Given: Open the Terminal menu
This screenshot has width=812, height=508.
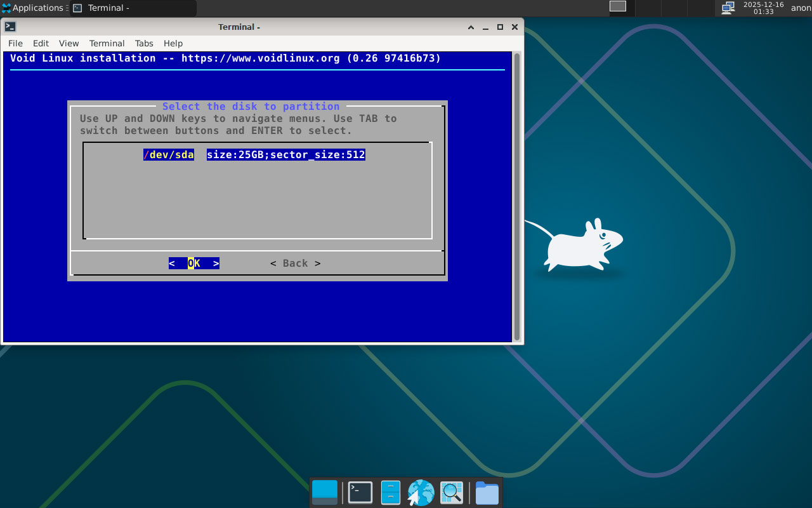Looking at the screenshot, I should (x=107, y=43).
